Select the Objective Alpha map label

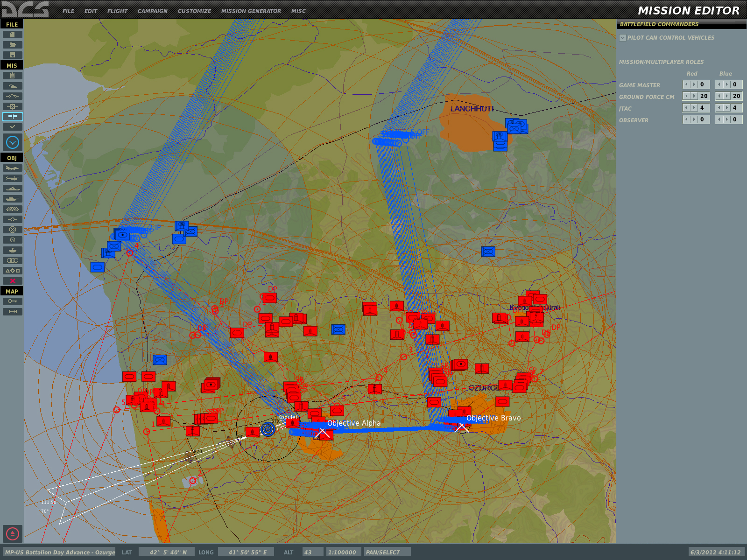tap(354, 423)
